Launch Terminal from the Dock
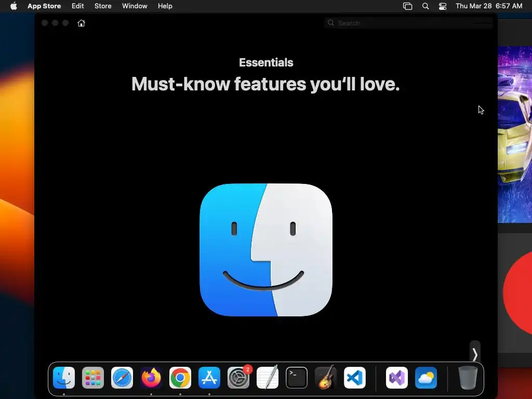The width and height of the screenshot is (532, 399). [297, 378]
